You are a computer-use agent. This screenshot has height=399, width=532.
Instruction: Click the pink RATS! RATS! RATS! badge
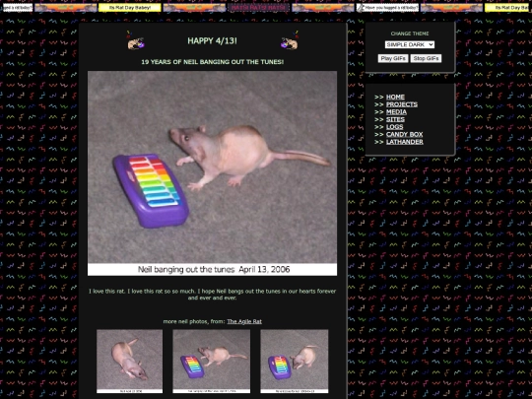pyautogui.click(x=258, y=8)
